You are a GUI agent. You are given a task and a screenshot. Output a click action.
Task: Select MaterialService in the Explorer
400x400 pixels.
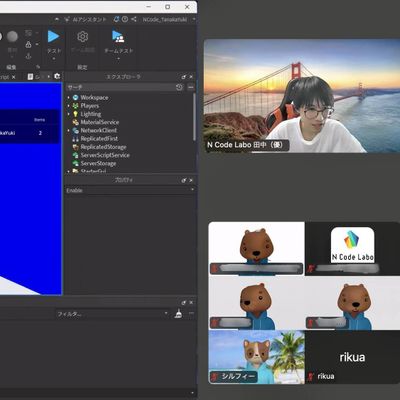pos(100,122)
